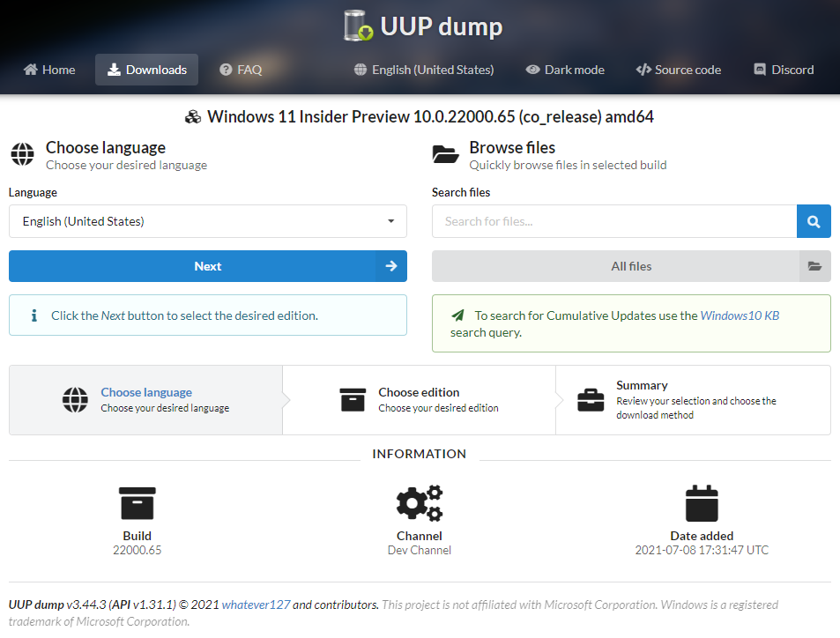
Task: Click the globe icon next to Choose language heading
Action: [x=23, y=154]
